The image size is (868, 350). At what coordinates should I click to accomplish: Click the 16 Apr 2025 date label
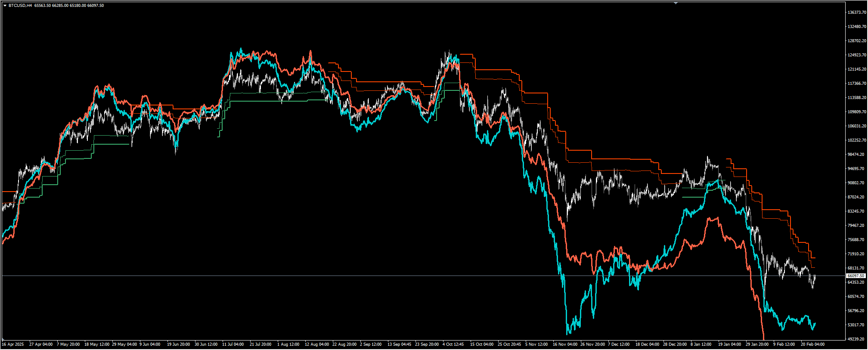[13, 344]
